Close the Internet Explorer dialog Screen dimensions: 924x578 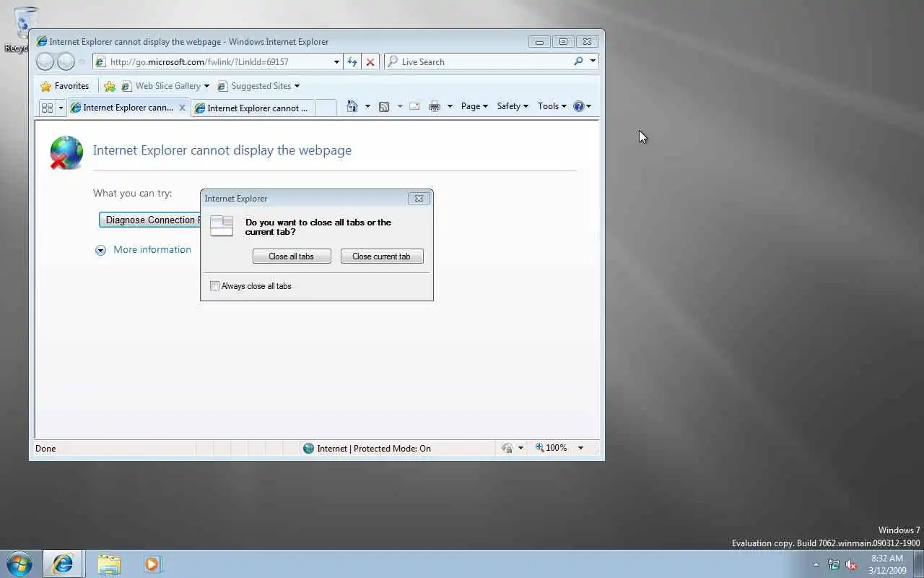click(x=419, y=198)
